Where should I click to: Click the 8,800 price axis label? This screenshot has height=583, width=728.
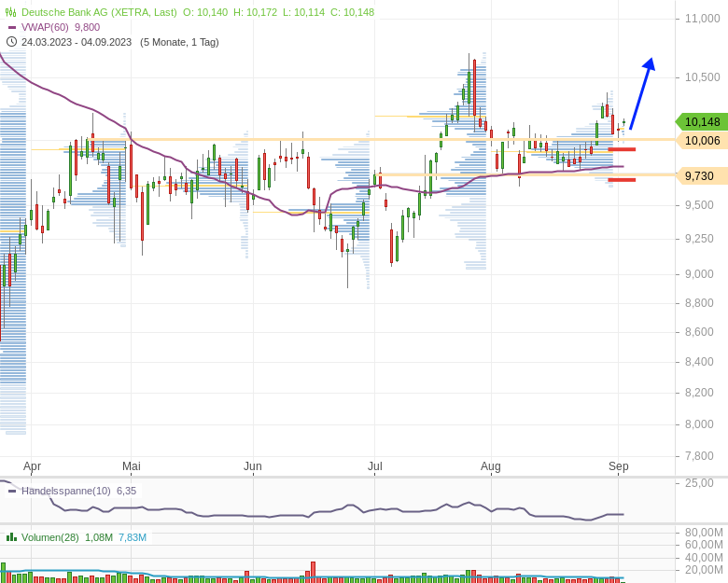(x=699, y=303)
